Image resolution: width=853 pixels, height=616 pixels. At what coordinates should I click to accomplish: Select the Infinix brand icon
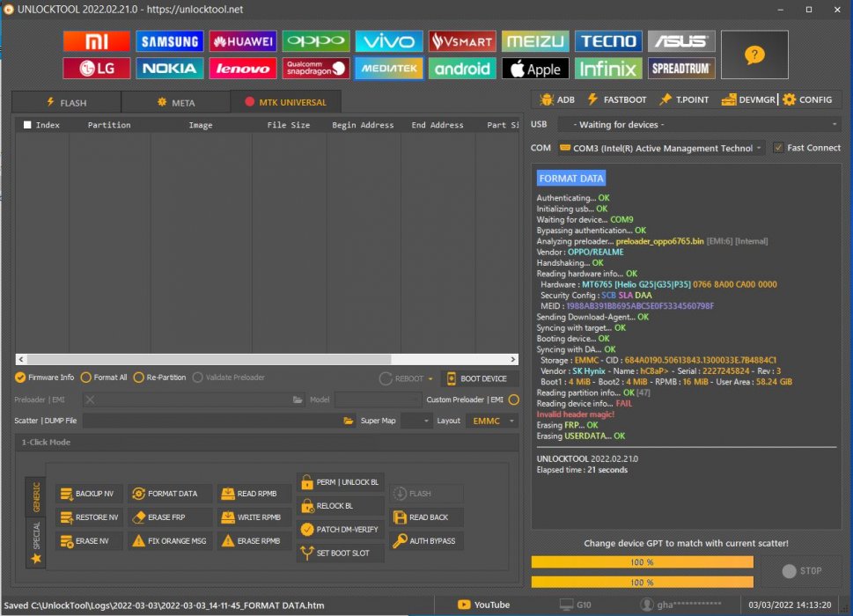point(608,69)
